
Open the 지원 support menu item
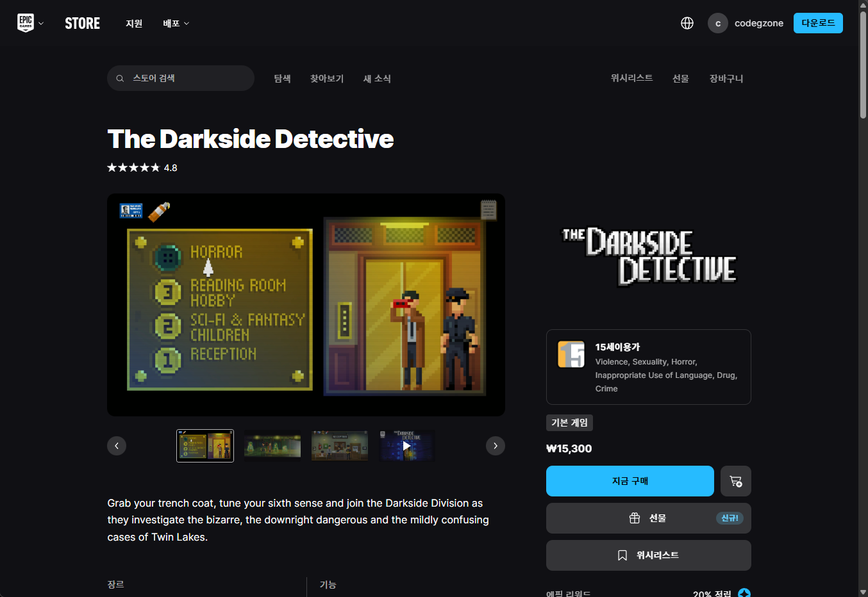click(134, 23)
